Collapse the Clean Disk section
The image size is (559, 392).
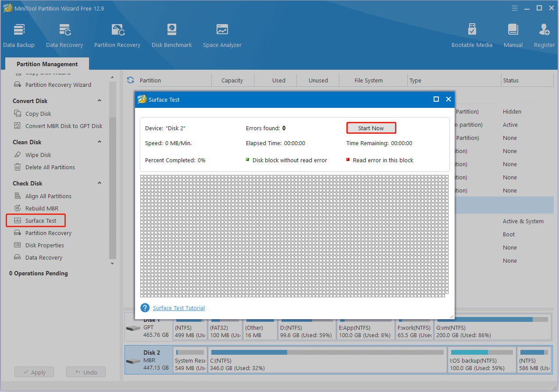pyautogui.click(x=100, y=142)
